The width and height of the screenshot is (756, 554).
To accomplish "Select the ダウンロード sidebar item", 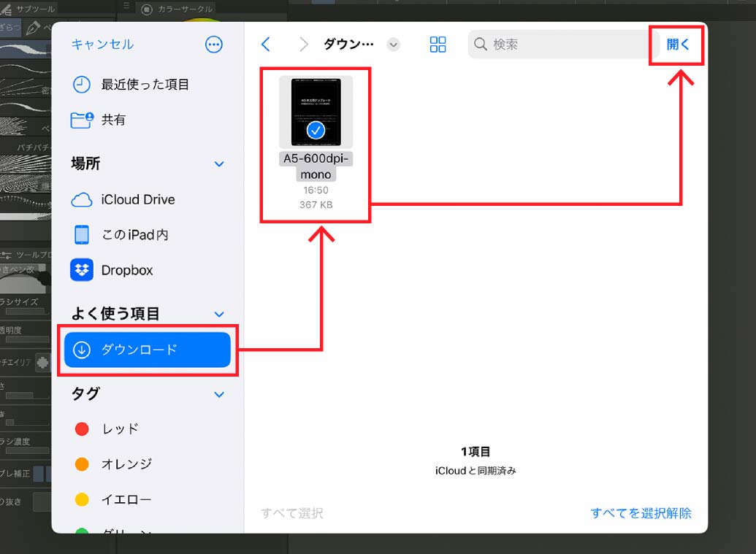I will tap(148, 350).
